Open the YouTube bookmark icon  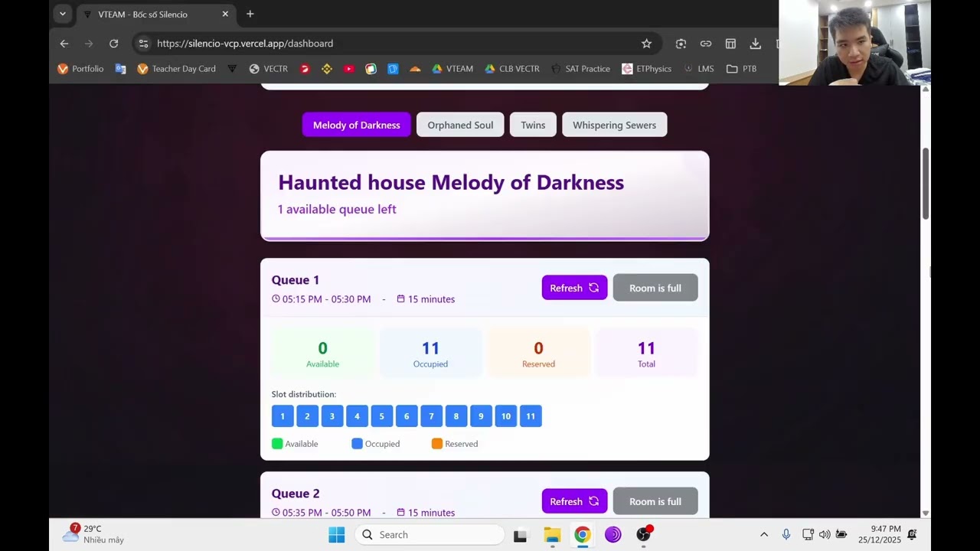tap(349, 69)
